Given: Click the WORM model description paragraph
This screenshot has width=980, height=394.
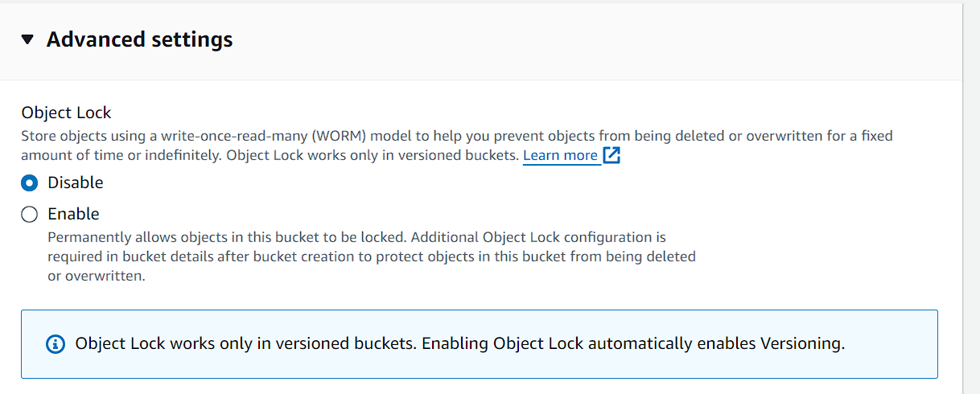Looking at the screenshot, I should click(x=457, y=146).
